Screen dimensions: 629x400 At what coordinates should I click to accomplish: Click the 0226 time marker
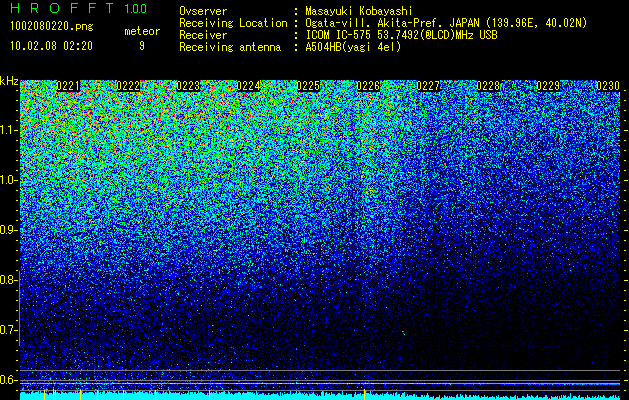[368, 86]
